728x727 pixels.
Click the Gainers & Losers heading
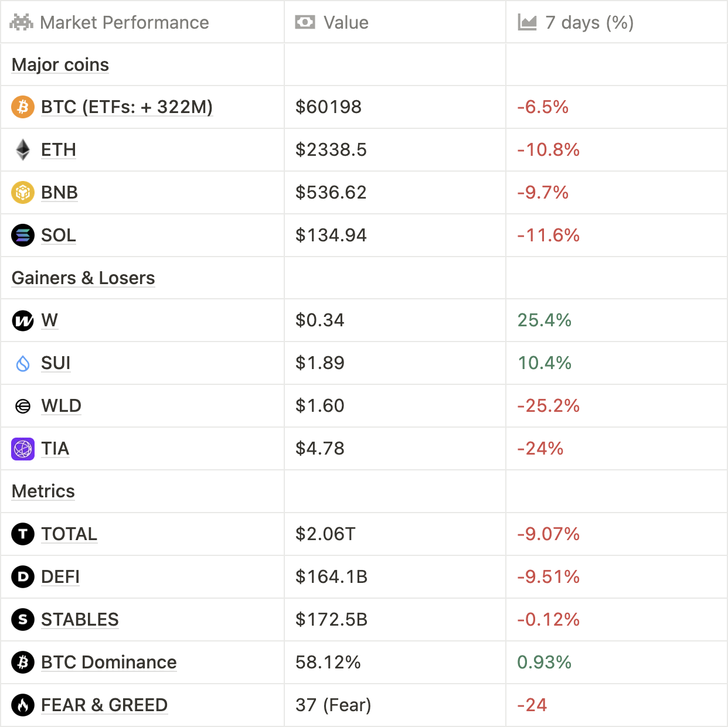(x=83, y=278)
